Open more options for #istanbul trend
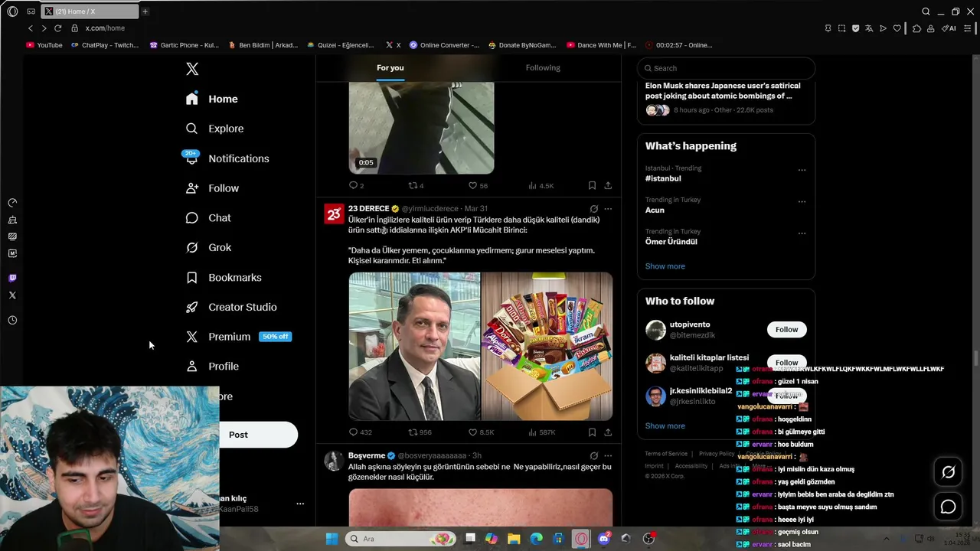980x551 pixels. coord(802,170)
